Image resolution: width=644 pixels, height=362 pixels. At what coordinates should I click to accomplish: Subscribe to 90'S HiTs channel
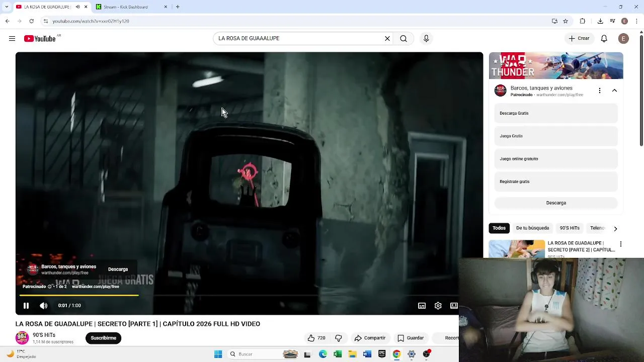[103, 338]
